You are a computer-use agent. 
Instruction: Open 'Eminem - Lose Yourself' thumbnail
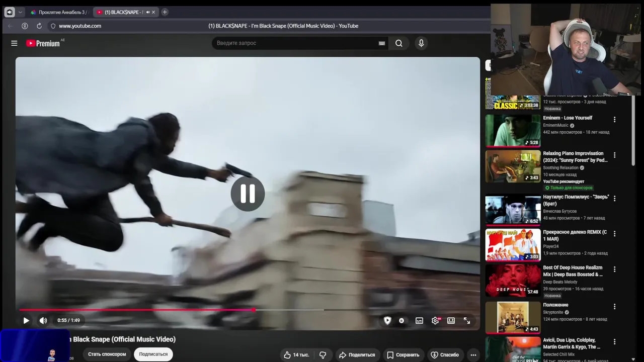(513, 131)
